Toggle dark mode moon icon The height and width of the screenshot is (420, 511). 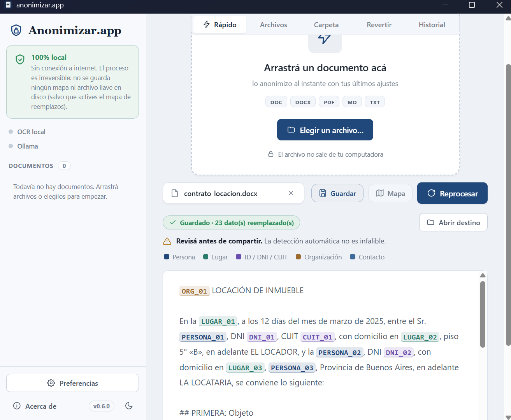(x=129, y=406)
